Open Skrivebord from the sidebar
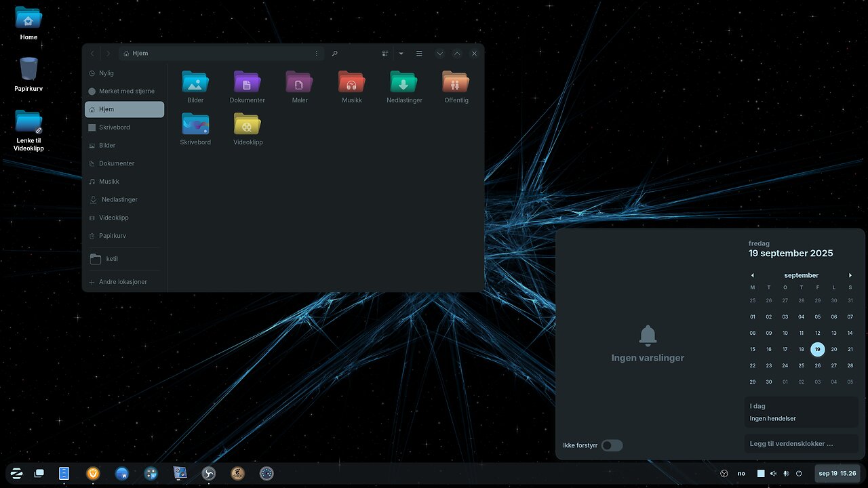The image size is (868, 488). coord(124,127)
